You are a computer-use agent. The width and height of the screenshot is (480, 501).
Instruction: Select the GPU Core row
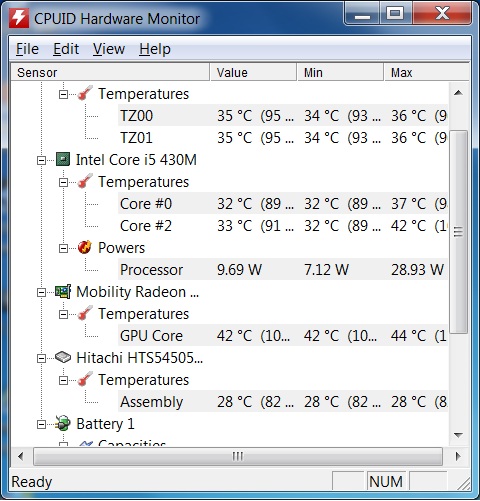click(x=283, y=335)
